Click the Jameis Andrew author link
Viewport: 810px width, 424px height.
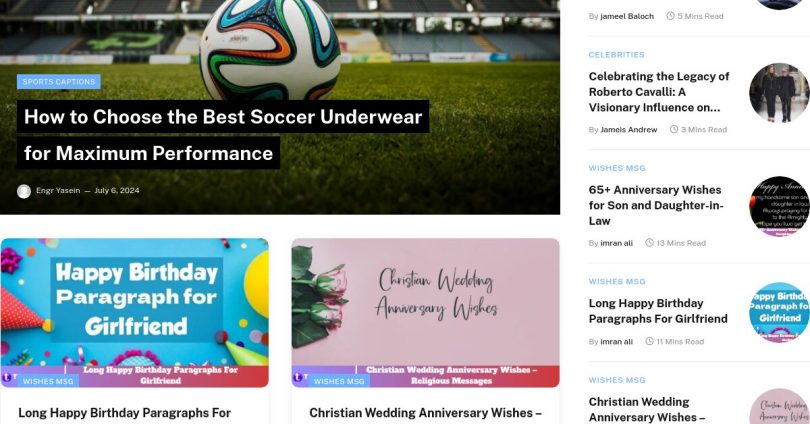point(629,130)
